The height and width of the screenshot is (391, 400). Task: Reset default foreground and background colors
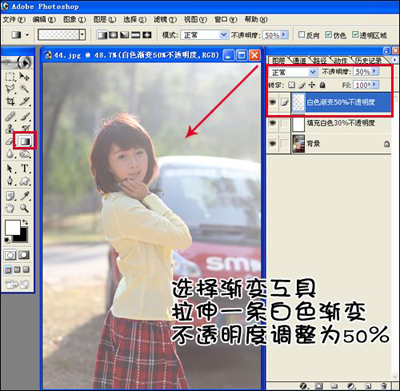[7, 240]
